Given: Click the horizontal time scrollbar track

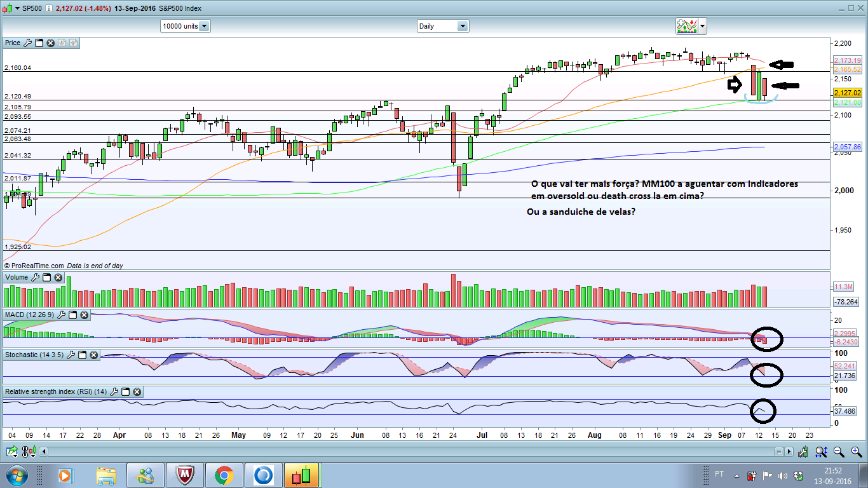Looking at the screenshot, I should tap(410, 452).
